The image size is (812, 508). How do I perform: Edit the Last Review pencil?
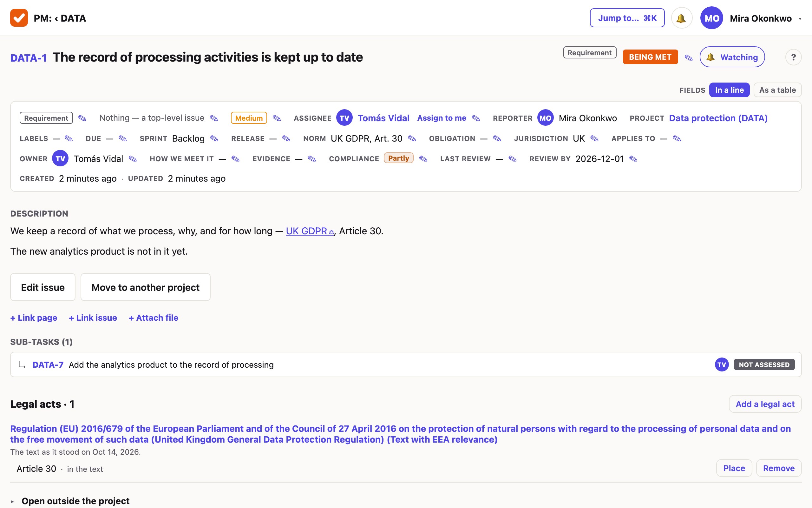(512, 158)
